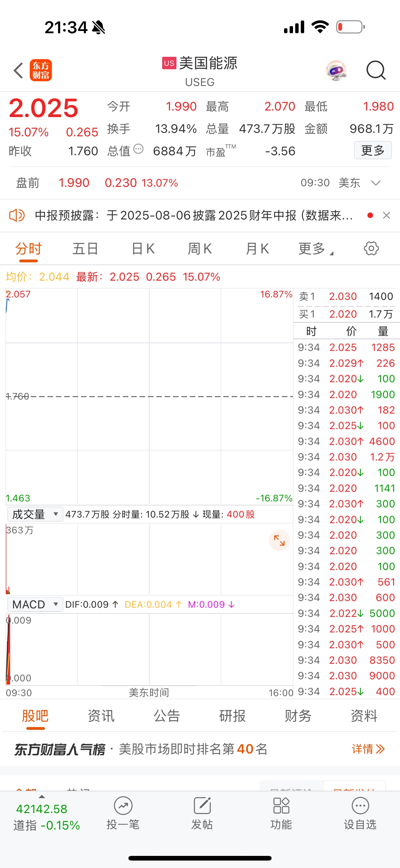This screenshot has height=868, width=400.
Task: Tap the trade row with volume 1.2万
Action: 346,457
